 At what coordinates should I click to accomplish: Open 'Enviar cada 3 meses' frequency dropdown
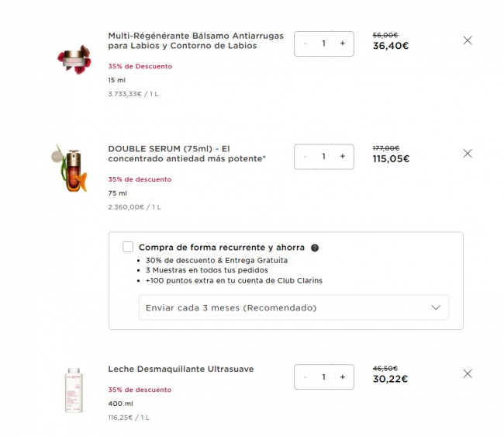293,307
